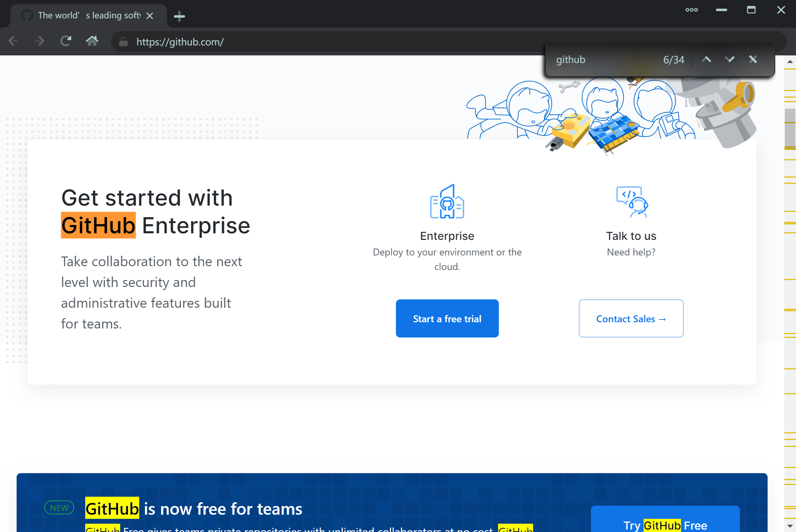This screenshot has height=532, width=796.
Task: Click the lock icon in address bar
Action: click(123, 42)
